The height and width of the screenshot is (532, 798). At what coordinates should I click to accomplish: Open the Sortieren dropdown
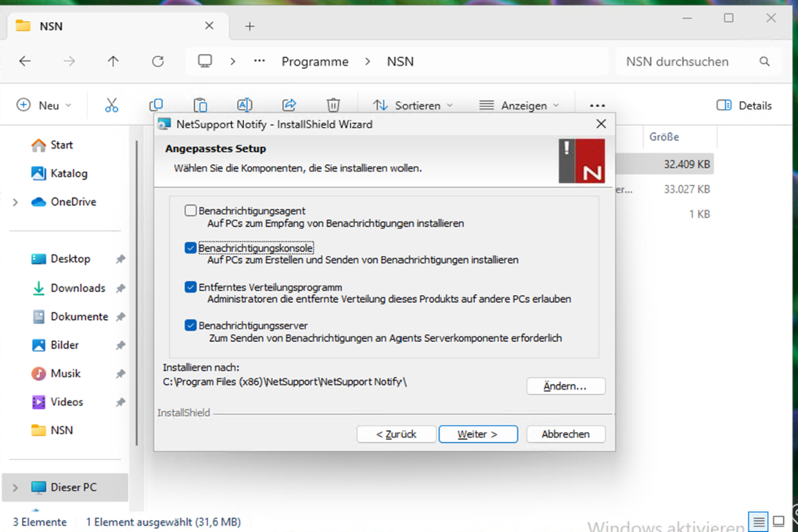click(413, 106)
